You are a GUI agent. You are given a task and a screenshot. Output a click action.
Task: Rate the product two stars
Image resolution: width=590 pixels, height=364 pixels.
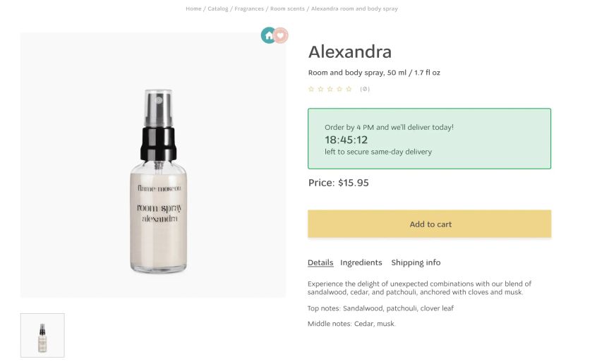pos(320,89)
